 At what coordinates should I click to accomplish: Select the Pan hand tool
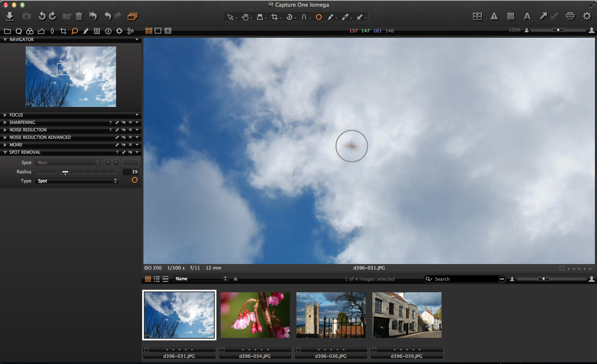pyautogui.click(x=246, y=17)
